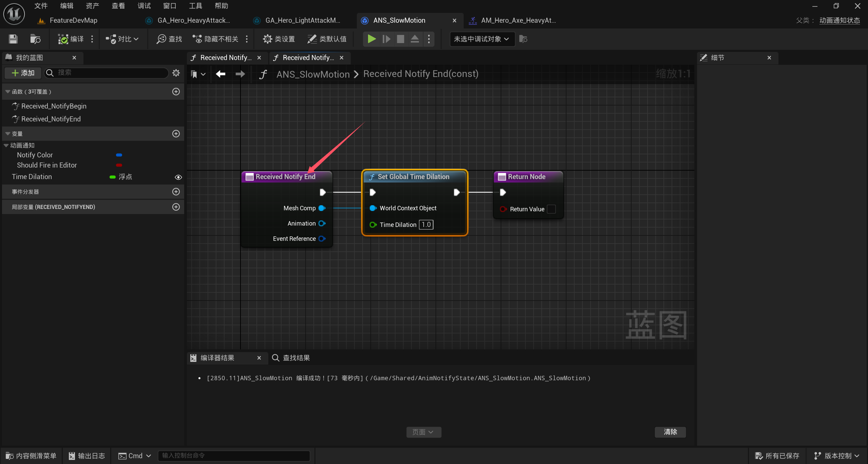Click the Save floppy disk icon
Image resolution: width=868 pixels, height=464 pixels.
(13, 39)
